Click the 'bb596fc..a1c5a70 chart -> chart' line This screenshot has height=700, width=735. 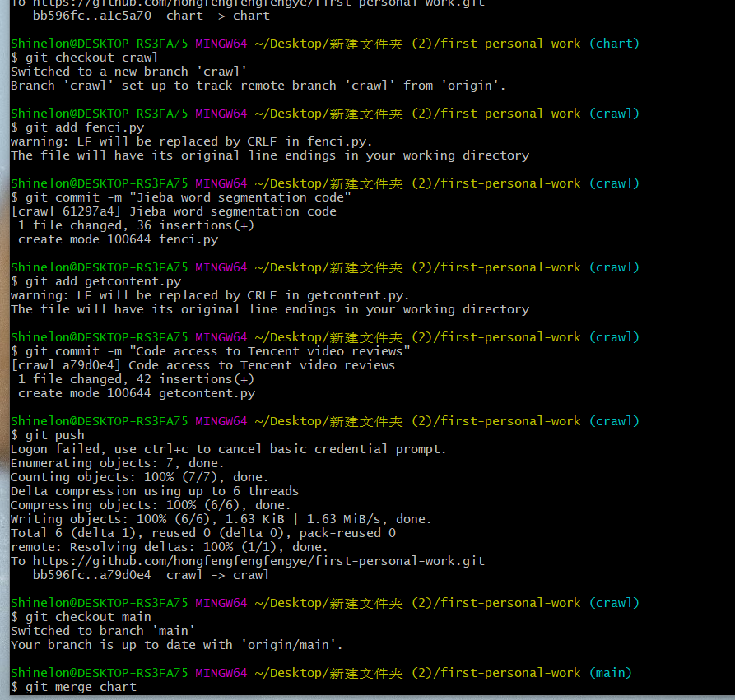point(151,16)
